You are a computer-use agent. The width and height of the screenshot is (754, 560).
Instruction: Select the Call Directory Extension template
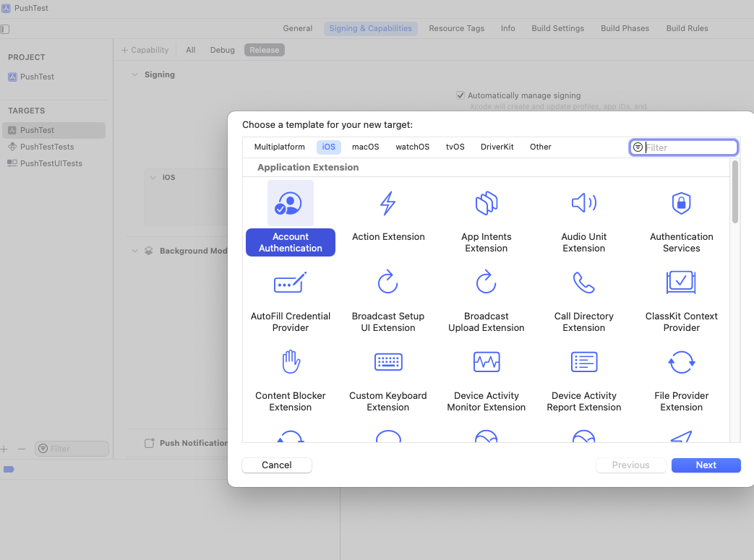(583, 283)
